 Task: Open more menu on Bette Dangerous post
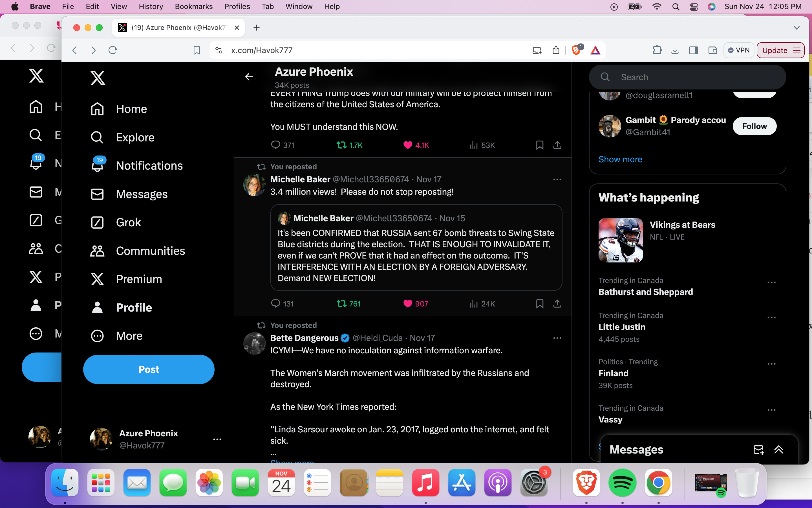coord(557,338)
